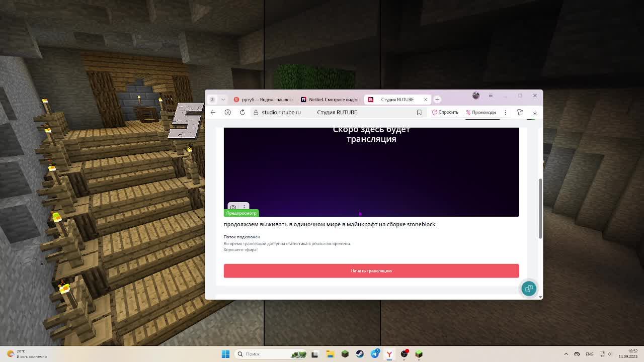Switch to the Netikel video tab
Screen dimensions: 644x362
(x=330, y=99)
